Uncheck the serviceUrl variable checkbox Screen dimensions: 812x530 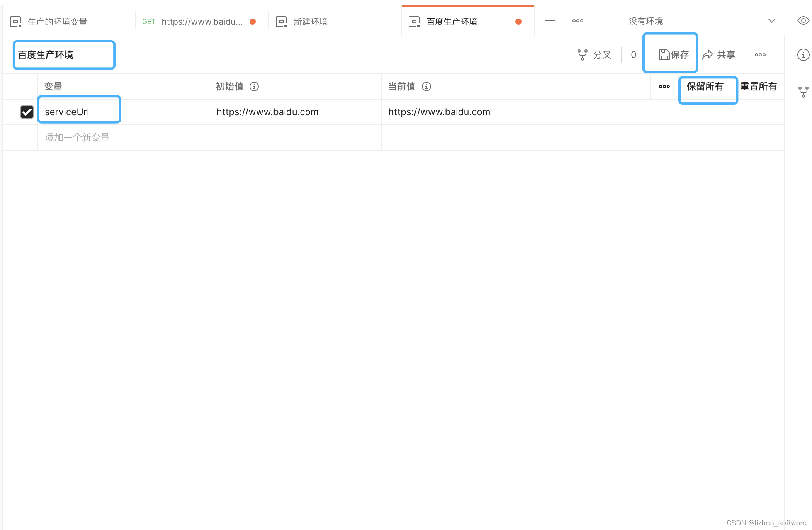pyautogui.click(x=27, y=112)
